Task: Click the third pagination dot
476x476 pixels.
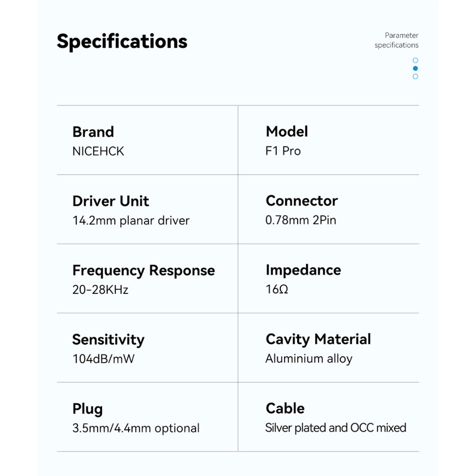Action: tap(415, 76)
